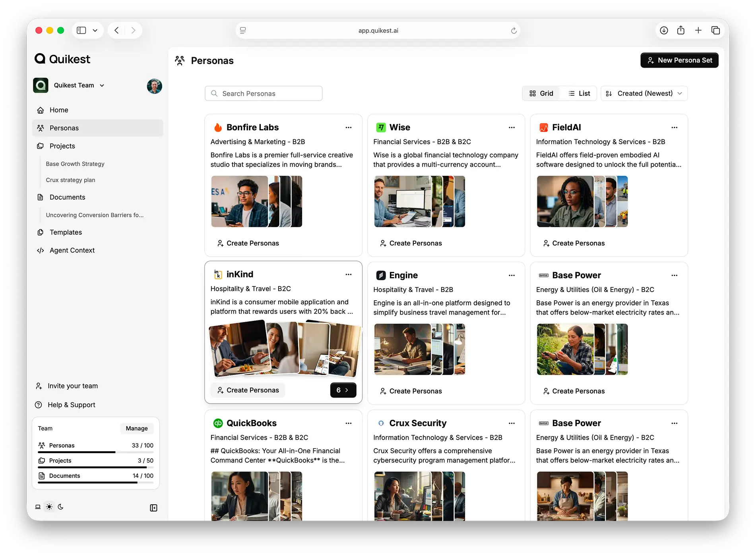Click Invite your team

point(67,386)
